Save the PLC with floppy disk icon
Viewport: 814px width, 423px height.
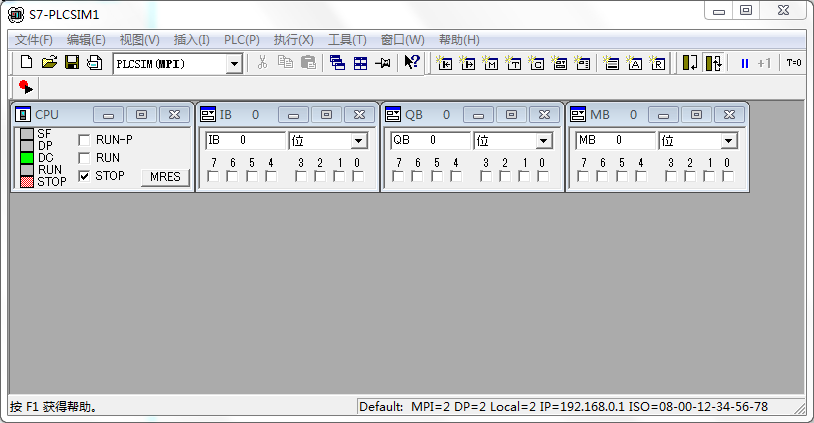(72, 63)
